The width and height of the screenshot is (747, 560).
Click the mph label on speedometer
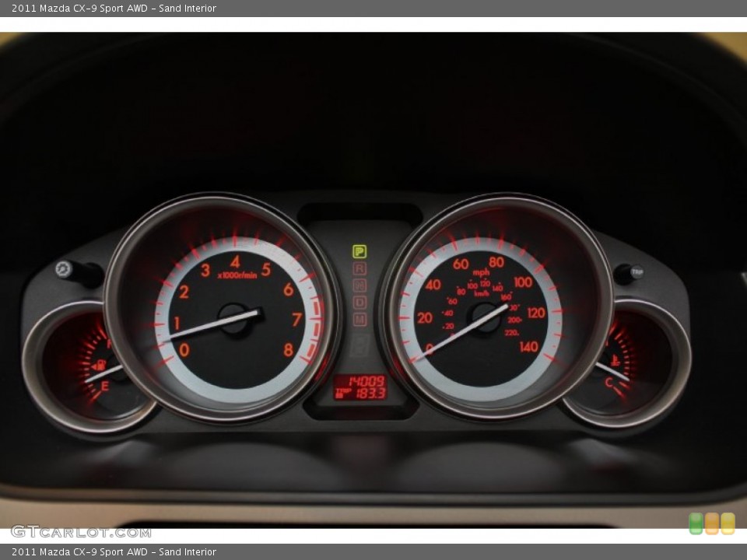[481, 272]
